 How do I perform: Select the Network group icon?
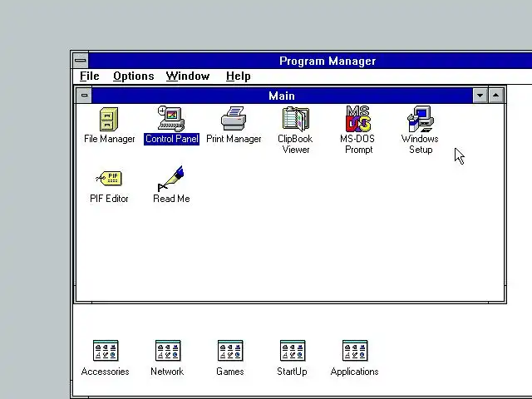(x=168, y=351)
